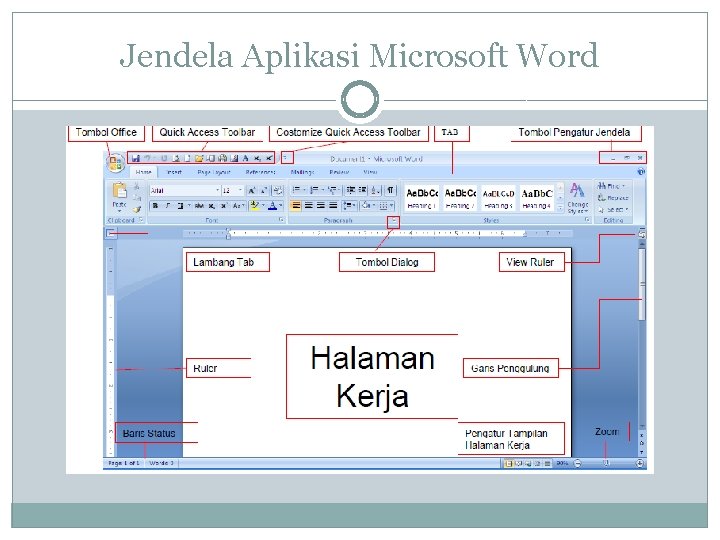This screenshot has height=540, width=720.
Task: Select Draft view icon in status bar
Action: click(x=547, y=463)
